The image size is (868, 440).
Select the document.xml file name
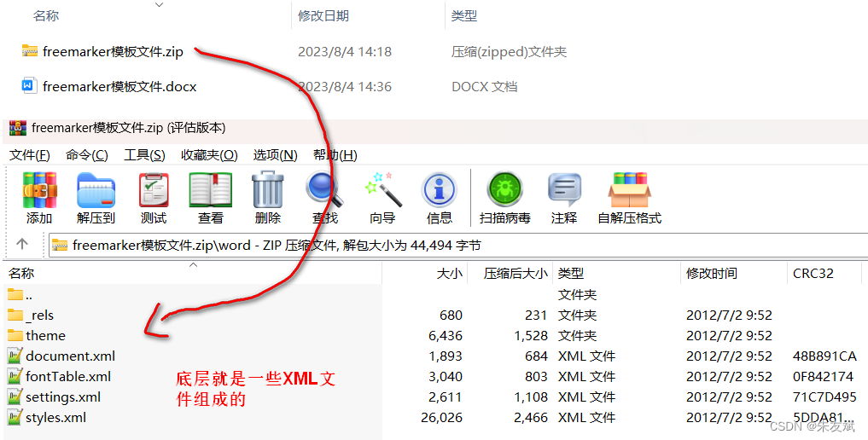pos(70,356)
